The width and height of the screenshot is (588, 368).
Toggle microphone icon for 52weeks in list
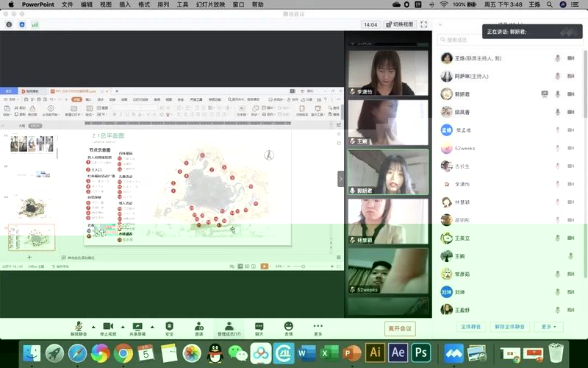click(x=558, y=148)
